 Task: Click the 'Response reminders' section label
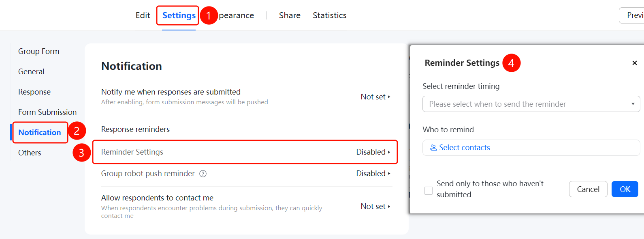tap(135, 129)
